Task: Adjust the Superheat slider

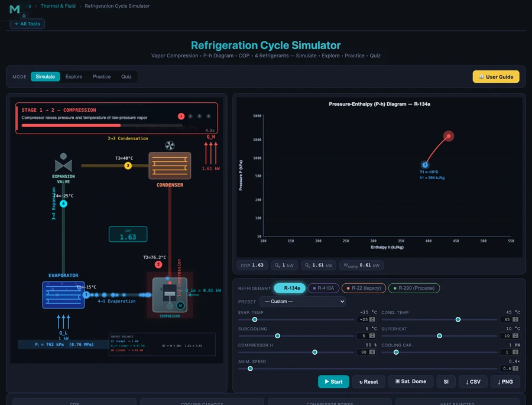Action: click(x=439, y=336)
